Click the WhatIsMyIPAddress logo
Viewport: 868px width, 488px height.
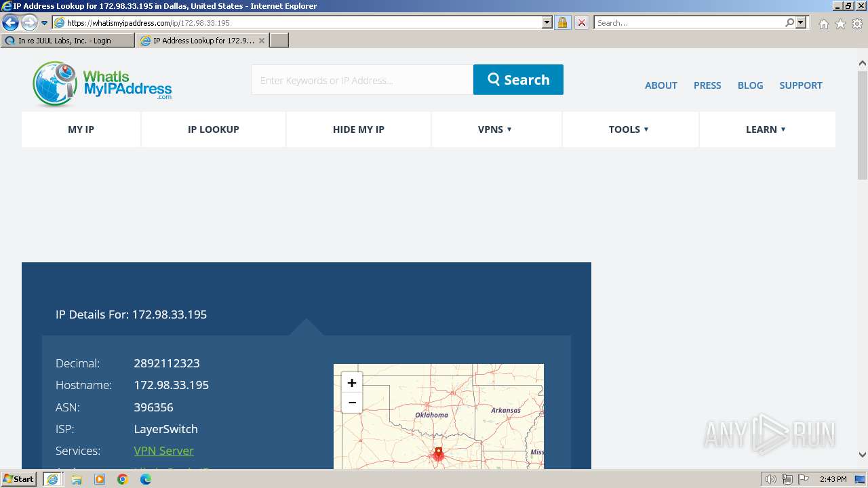pos(102,84)
